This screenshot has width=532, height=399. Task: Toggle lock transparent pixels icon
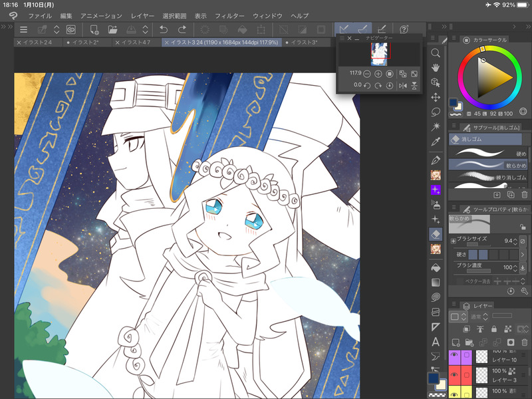click(508, 329)
